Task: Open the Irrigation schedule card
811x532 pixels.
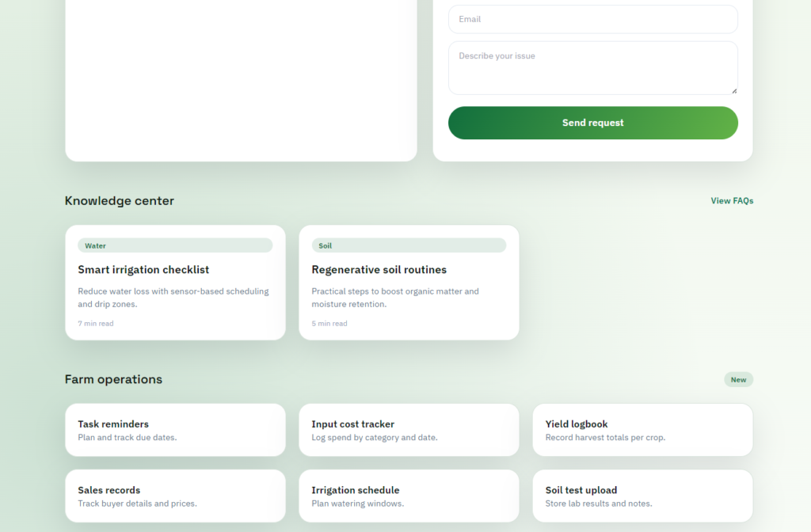Action: coord(409,496)
